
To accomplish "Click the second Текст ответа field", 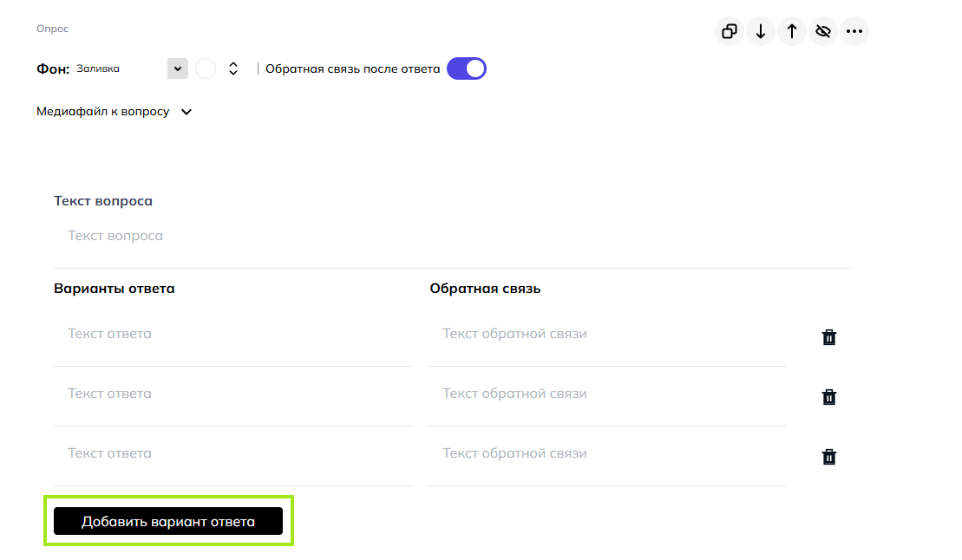I will (x=232, y=394).
